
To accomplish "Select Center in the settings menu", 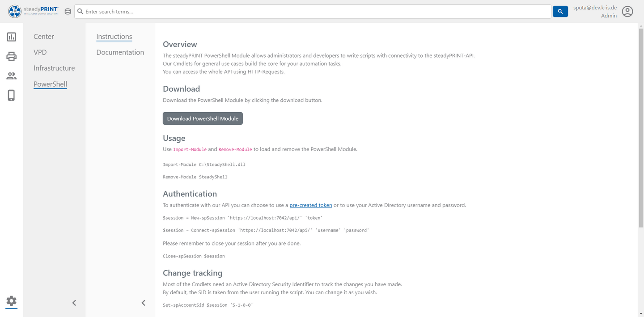I will [44, 37].
